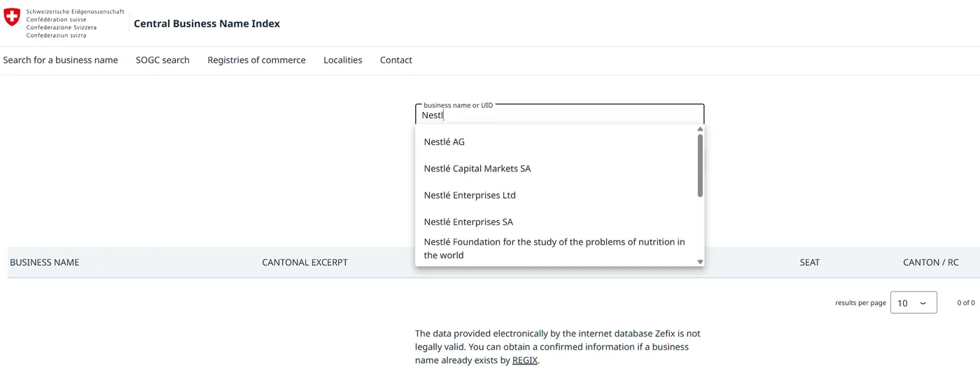
Task: Click the CANTONAL EXCERPT column header
Action: tap(304, 262)
